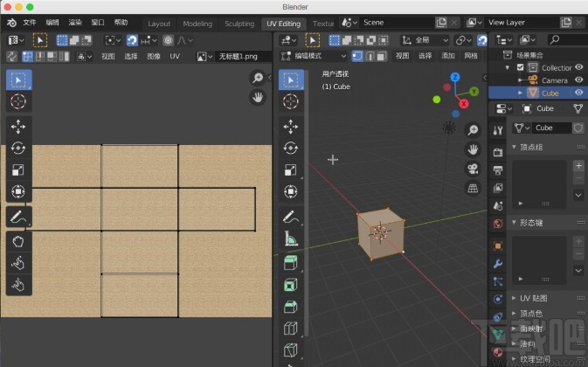The height and width of the screenshot is (367, 588).
Task: Select the Move tool in UV editor toolbar
Action: point(18,127)
